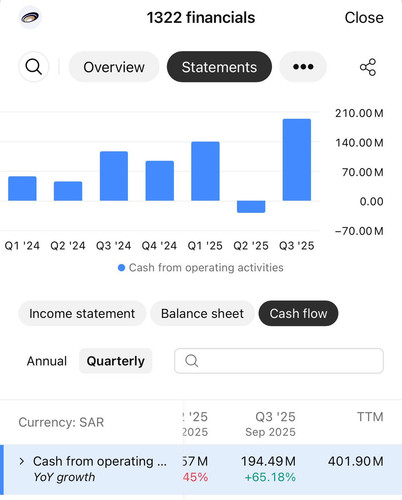Toggle to Annual period
Viewport: 402px width, 500px height.
[x=47, y=361]
